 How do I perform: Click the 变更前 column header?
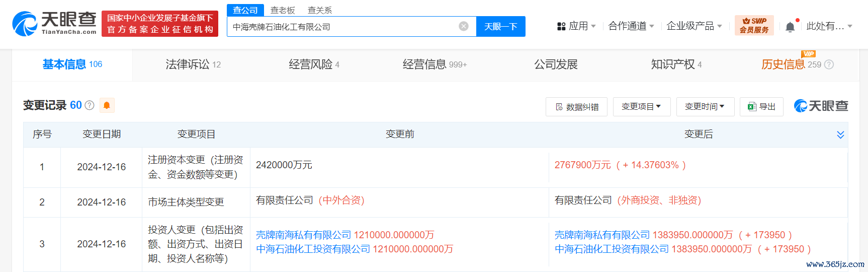[400, 134]
